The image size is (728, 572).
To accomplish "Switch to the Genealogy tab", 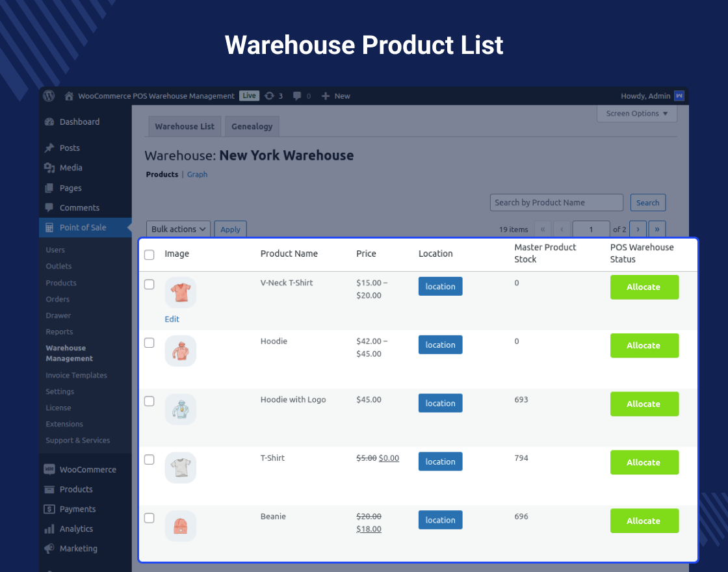I will pyautogui.click(x=252, y=126).
